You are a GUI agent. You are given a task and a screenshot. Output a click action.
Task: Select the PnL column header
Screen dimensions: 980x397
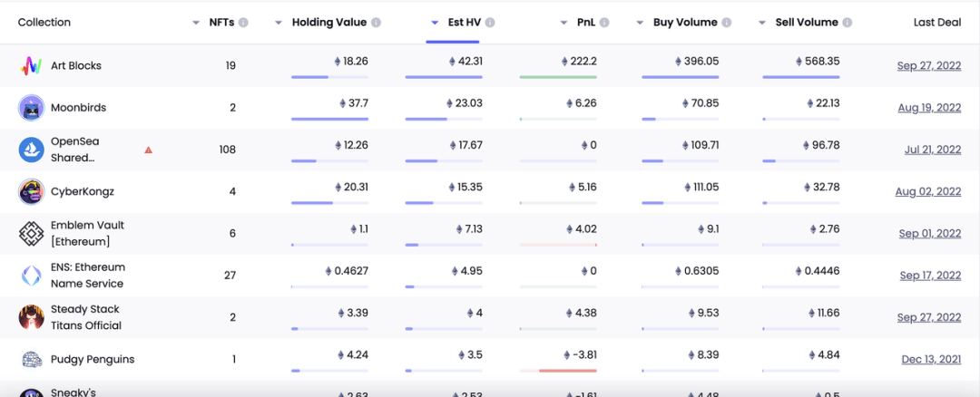point(586,23)
